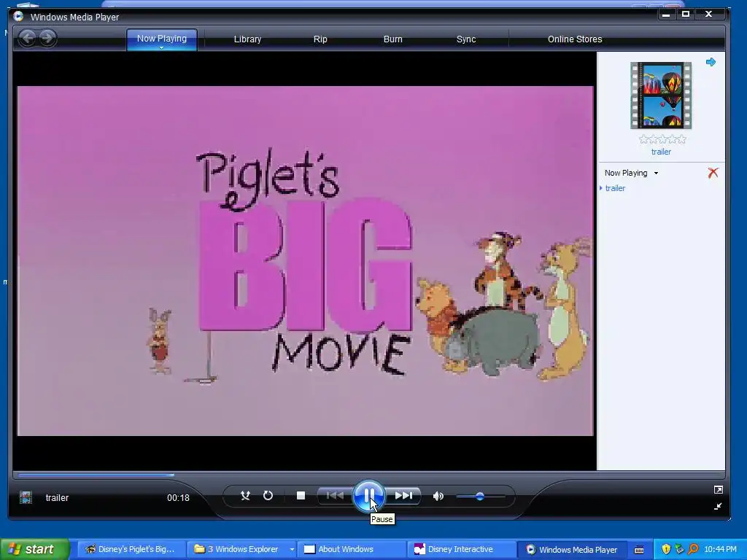Image resolution: width=747 pixels, height=560 pixels.
Task: Click the seek progress bar
Action: point(368,474)
